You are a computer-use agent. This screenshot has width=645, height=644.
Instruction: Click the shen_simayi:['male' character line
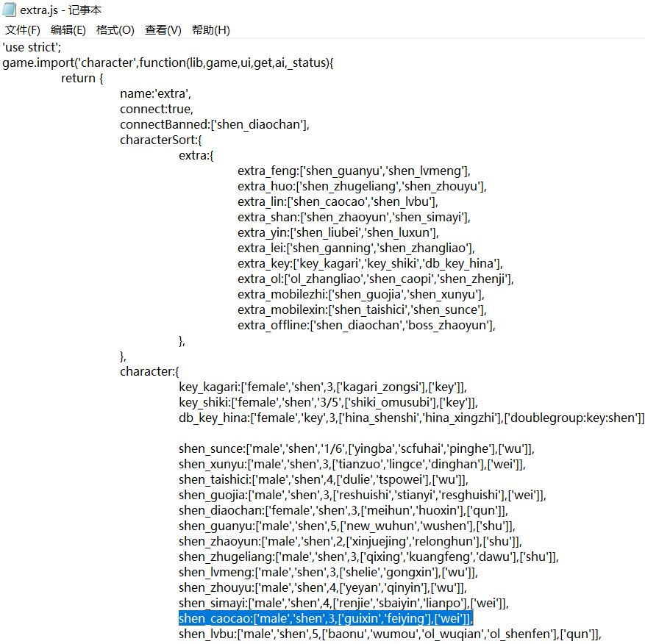[344, 603]
